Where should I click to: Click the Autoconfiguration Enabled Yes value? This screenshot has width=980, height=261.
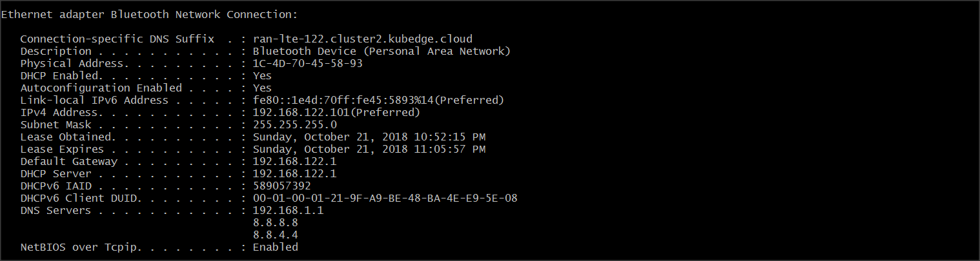point(262,88)
